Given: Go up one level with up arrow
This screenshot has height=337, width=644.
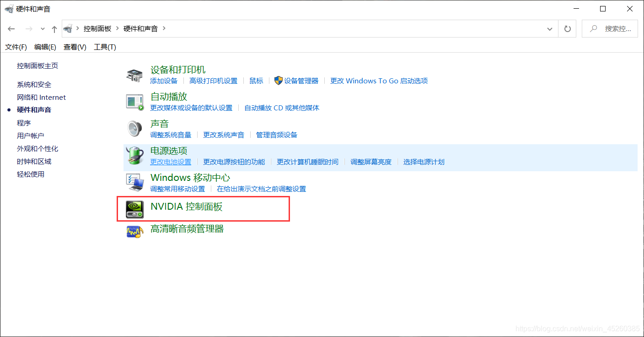Looking at the screenshot, I should point(54,29).
